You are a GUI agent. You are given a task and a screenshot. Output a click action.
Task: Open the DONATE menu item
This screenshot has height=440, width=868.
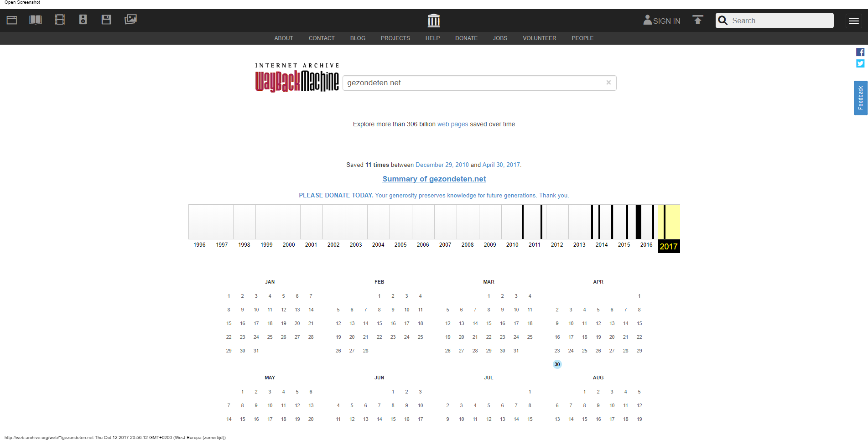click(x=466, y=38)
